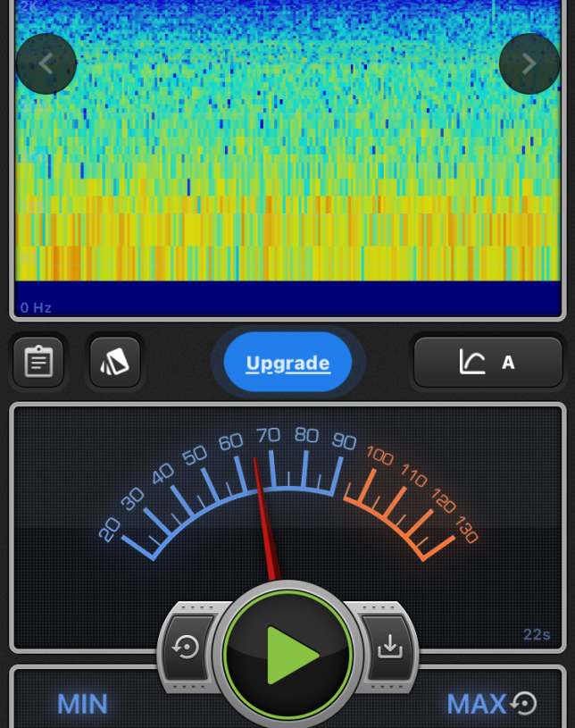Click the 20 mark on the dial
This screenshot has height=728, width=575.
click(109, 531)
